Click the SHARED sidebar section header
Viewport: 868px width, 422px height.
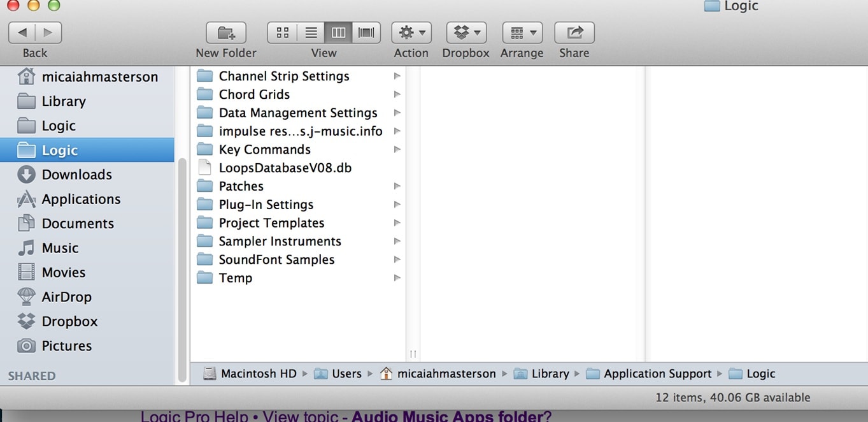pos(32,376)
